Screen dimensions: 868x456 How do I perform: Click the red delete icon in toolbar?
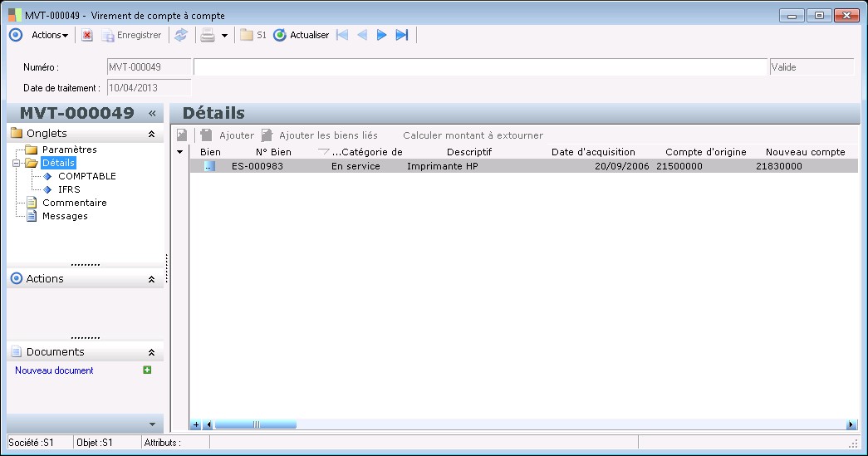coord(87,35)
